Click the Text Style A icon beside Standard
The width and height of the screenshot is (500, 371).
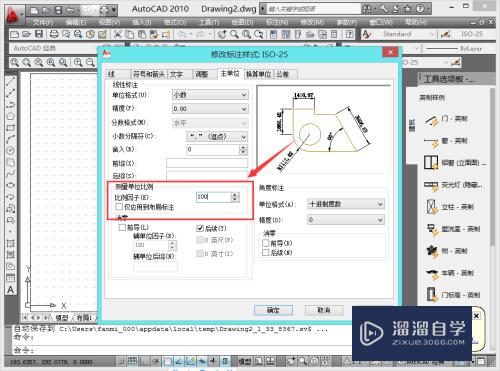(367, 34)
